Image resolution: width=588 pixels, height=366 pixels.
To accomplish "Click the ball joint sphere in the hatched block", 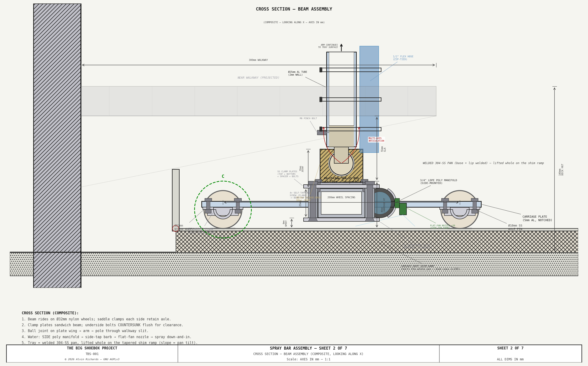I will [341, 163].
